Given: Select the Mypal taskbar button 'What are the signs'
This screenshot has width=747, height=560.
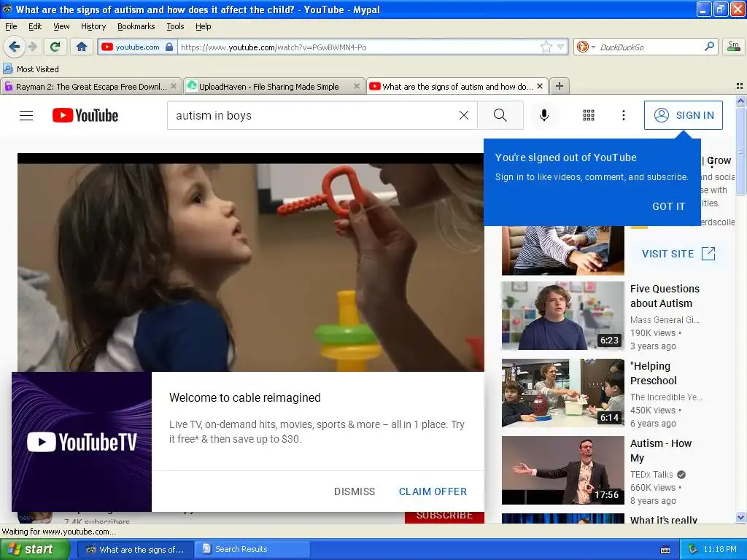Looking at the screenshot, I should click(x=135, y=549).
